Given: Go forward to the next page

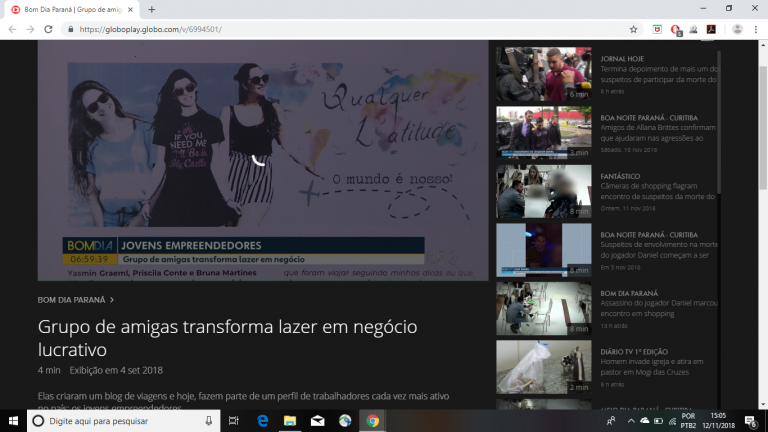Looking at the screenshot, I should pyautogui.click(x=30, y=29).
